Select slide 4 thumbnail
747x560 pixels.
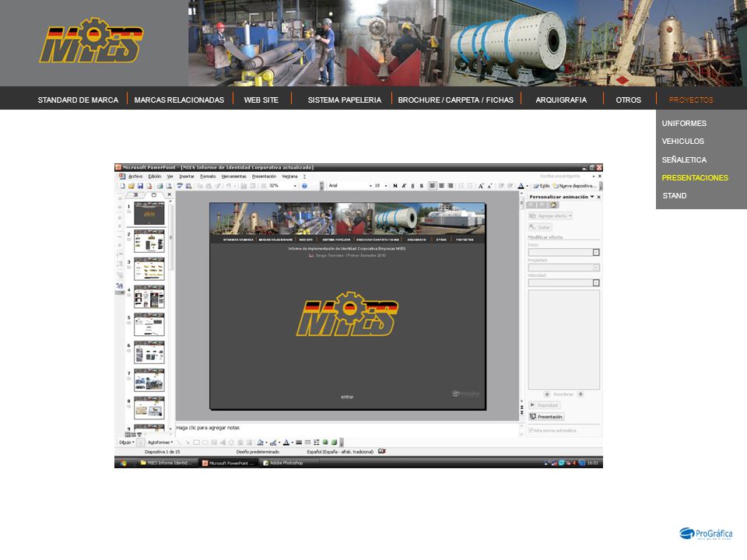tap(149, 296)
